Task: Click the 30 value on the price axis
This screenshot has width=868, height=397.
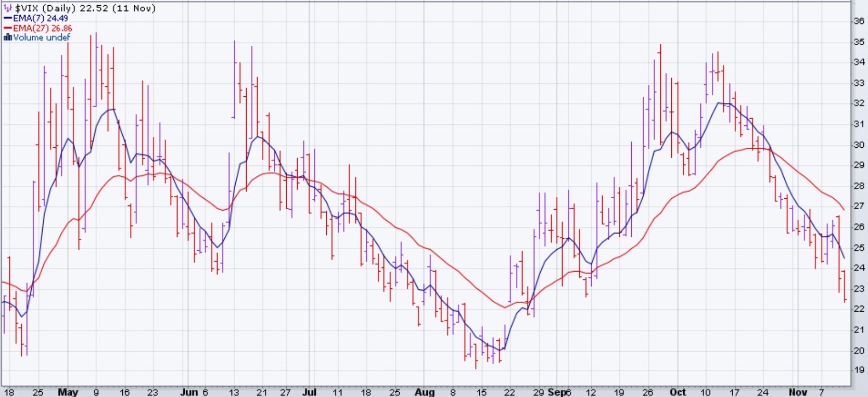Action: (859, 145)
